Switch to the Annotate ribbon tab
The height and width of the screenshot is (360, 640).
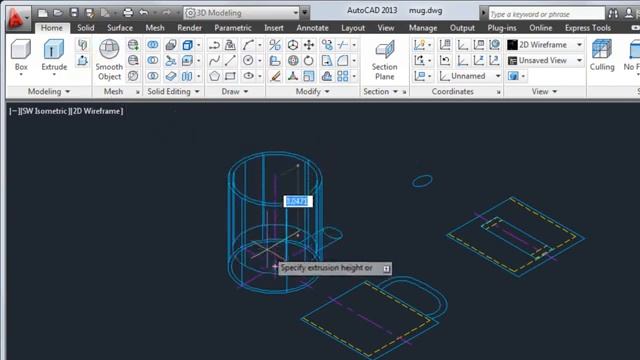point(313,28)
